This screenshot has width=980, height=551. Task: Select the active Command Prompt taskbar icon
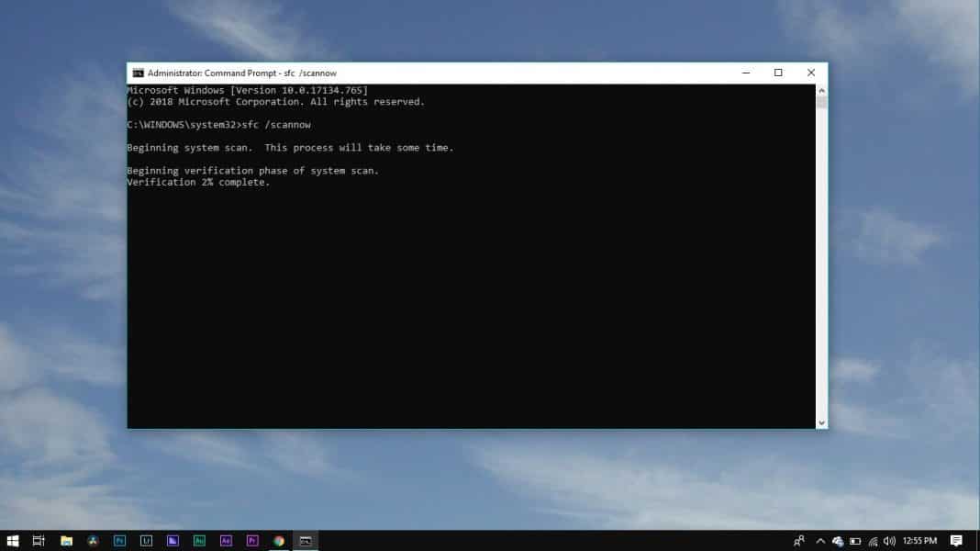point(303,541)
